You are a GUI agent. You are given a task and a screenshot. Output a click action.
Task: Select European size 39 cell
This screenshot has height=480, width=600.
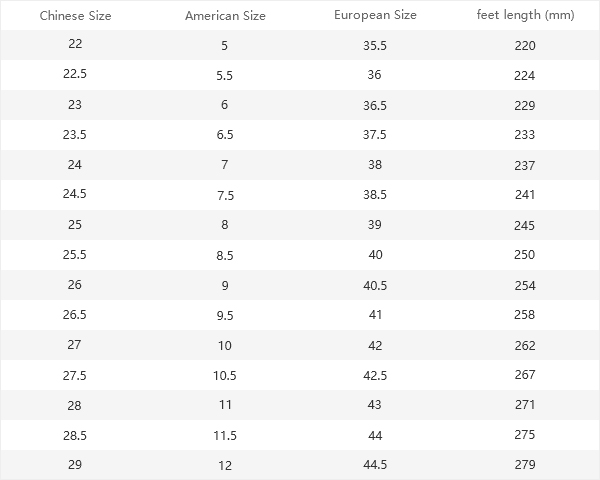point(374,225)
